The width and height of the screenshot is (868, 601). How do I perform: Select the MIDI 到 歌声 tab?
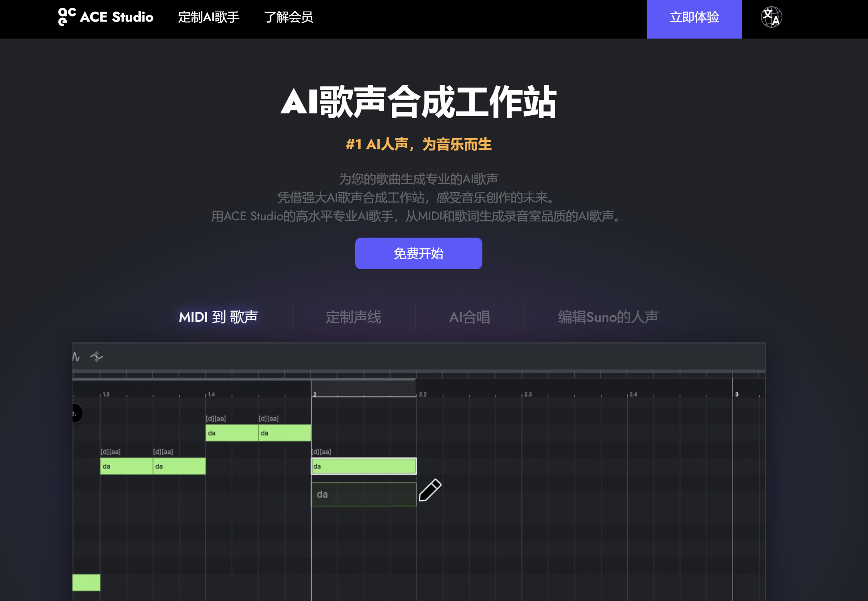pos(219,316)
